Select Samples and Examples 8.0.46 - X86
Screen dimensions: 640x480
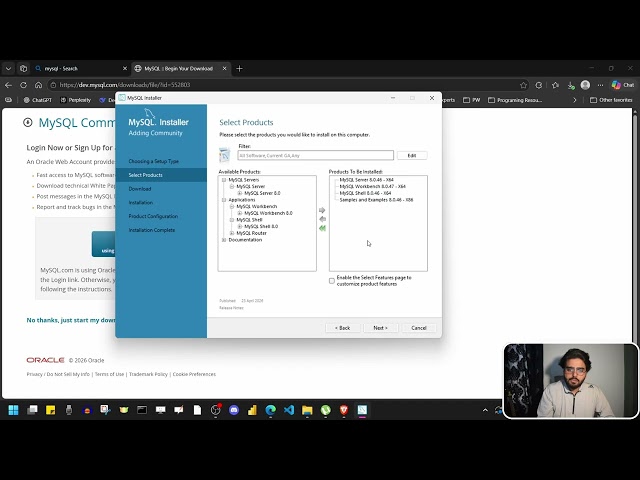[x=376, y=200]
